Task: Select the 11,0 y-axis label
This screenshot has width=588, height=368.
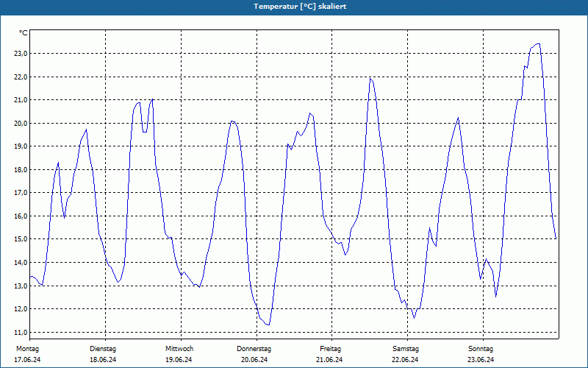Action: 21,333
